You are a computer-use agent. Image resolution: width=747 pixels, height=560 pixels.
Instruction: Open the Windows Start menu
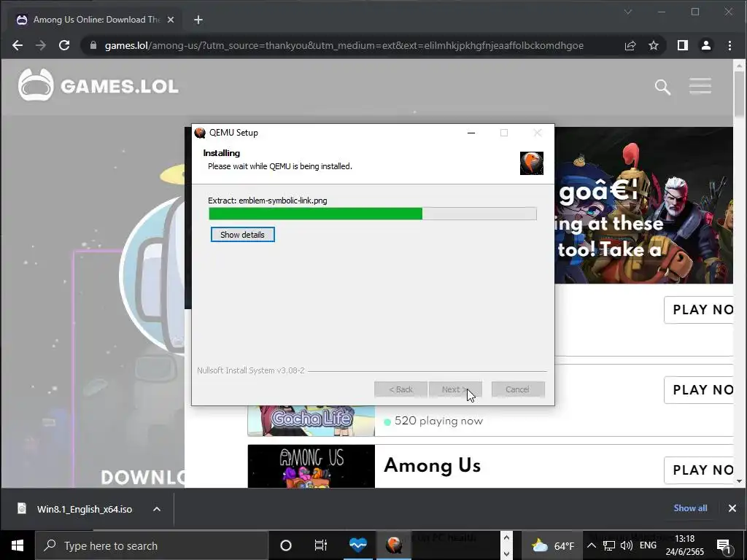[x=18, y=545]
